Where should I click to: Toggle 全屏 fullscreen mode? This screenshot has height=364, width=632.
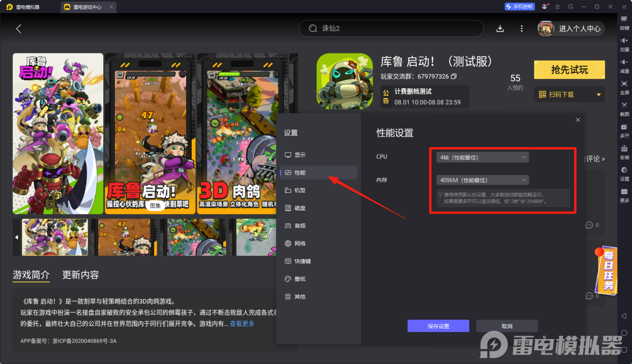pos(624,87)
